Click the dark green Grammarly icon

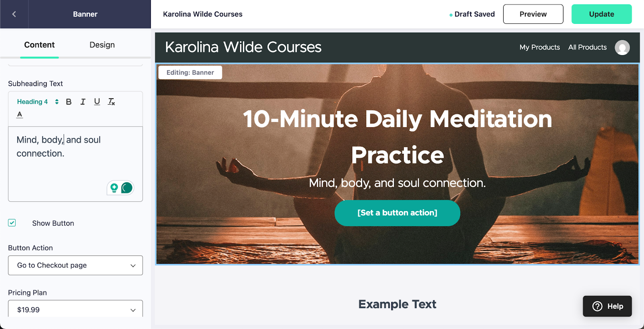coord(127,188)
